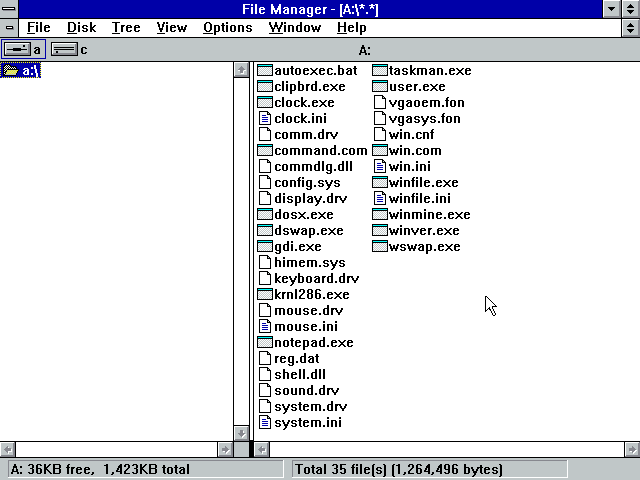Click the comm.drv file icon

click(265, 134)
